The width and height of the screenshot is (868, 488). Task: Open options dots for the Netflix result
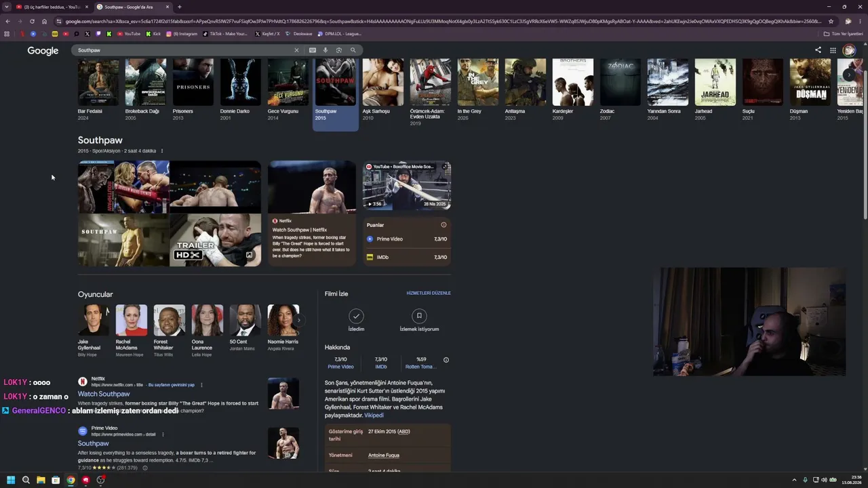point(201,385)
